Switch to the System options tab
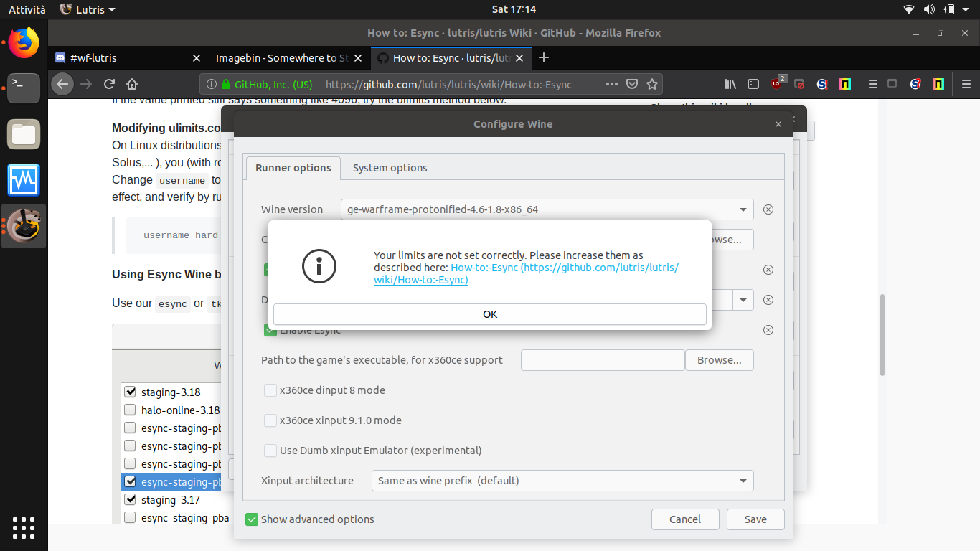This screenshot has width=980, height=551. [x=390, y=168]
